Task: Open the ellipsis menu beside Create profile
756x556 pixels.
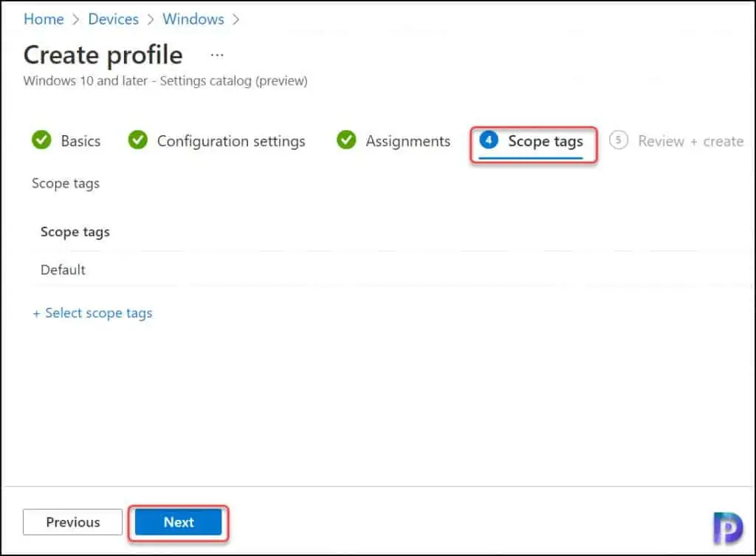Action: point(217,55)
